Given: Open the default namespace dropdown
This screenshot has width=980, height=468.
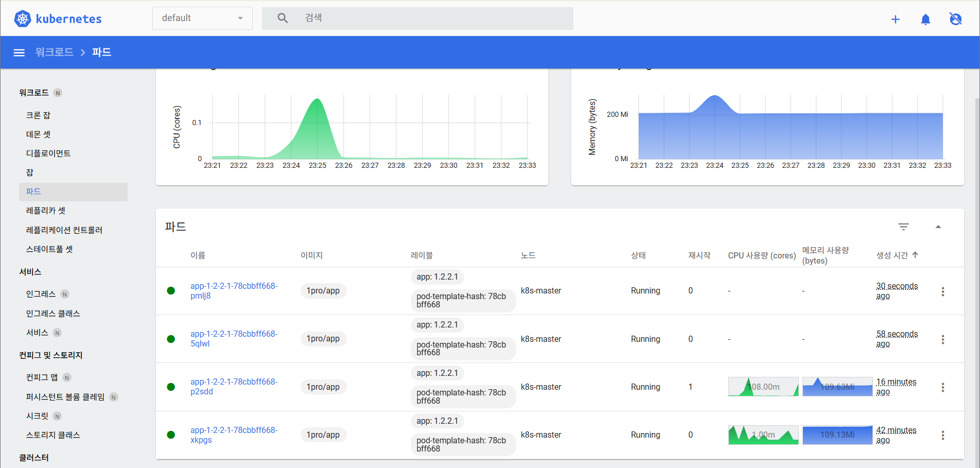Looking at the screenshot, I should click(x=202, y=18).
